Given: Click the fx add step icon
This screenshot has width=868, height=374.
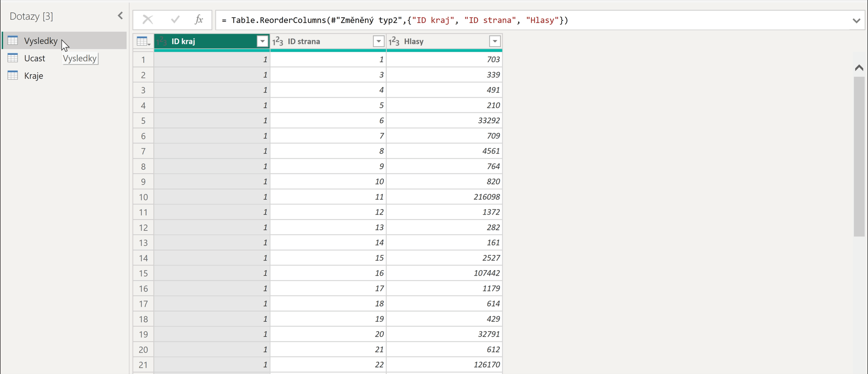Looking at the screenshot, I should pos(199,20).
